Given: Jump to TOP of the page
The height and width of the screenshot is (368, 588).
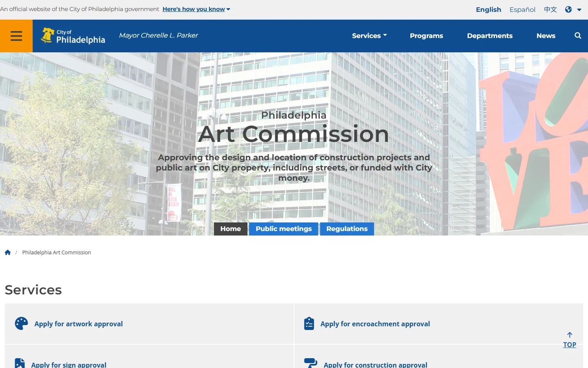Looking at the screenshot, I should pos(570,340).
